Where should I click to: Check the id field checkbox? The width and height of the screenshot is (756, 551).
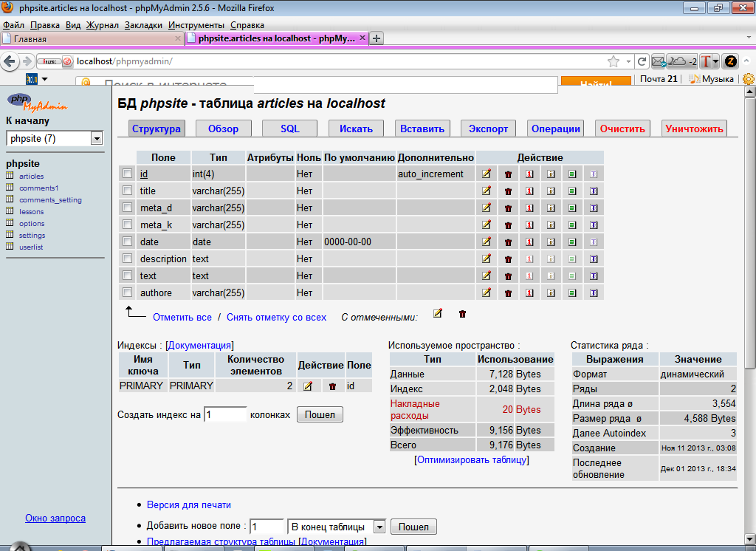click(x=127, y=174)
